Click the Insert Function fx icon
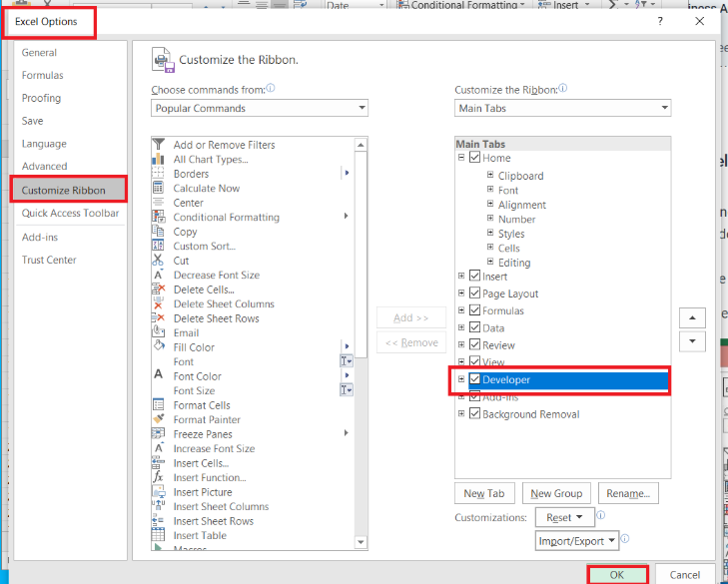This screenshot has width=728, height=584. click(x=158, y=477)
